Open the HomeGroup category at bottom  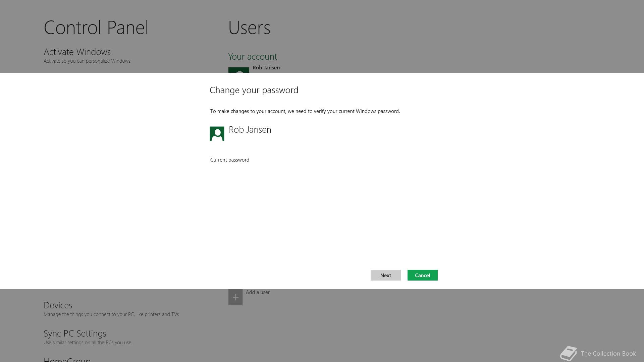tap(67, 360)
